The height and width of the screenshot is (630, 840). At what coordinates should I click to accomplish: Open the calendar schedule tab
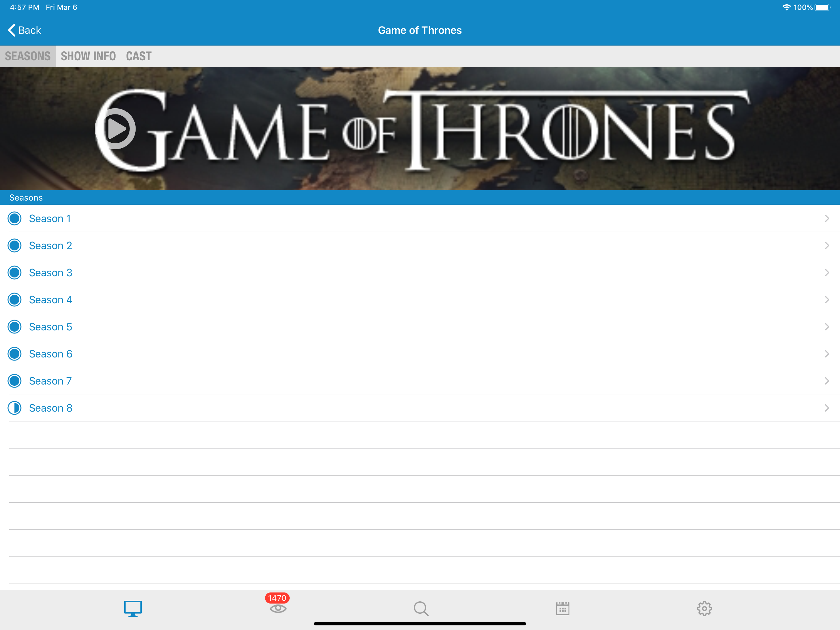click(562, 608)
